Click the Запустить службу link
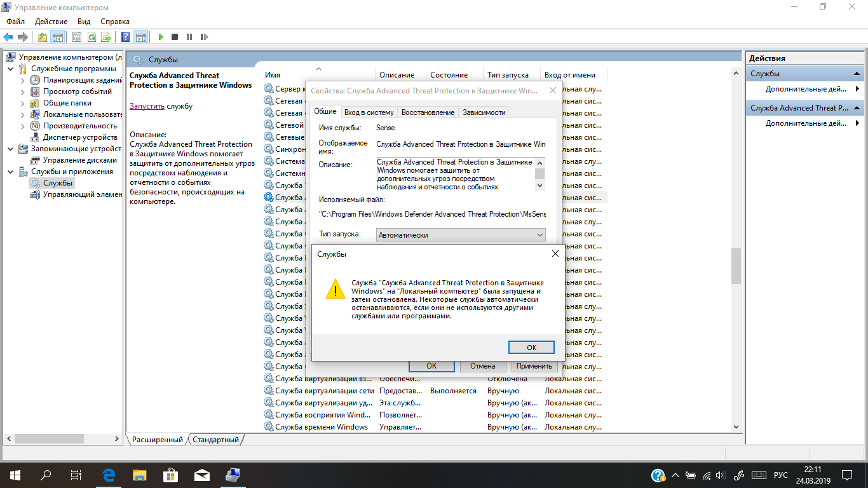The image size is (868, 488). pos(147,106)
